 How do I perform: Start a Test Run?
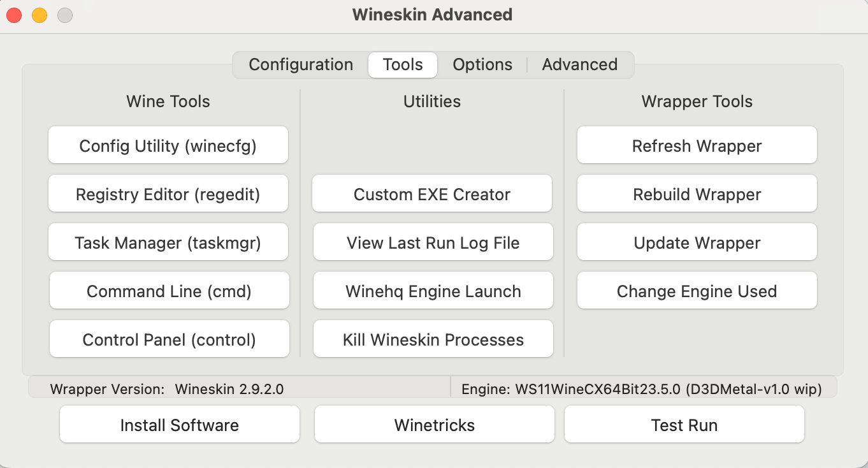pyautogui.click(x=684, y=425)
